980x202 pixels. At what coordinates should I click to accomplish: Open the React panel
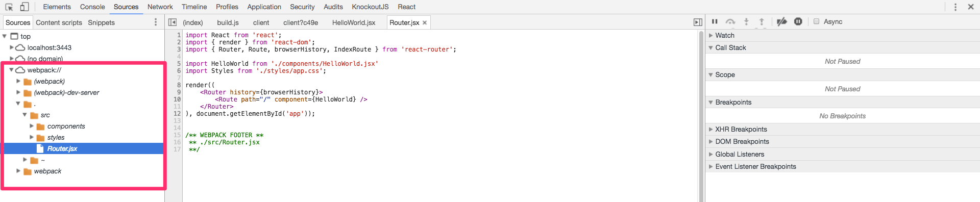tap(407, 7)
